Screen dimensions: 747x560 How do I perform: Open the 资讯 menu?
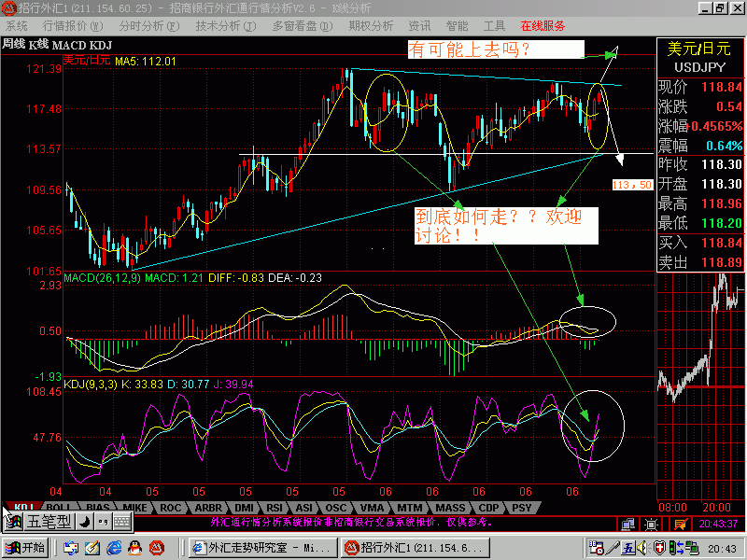[419, 26]
